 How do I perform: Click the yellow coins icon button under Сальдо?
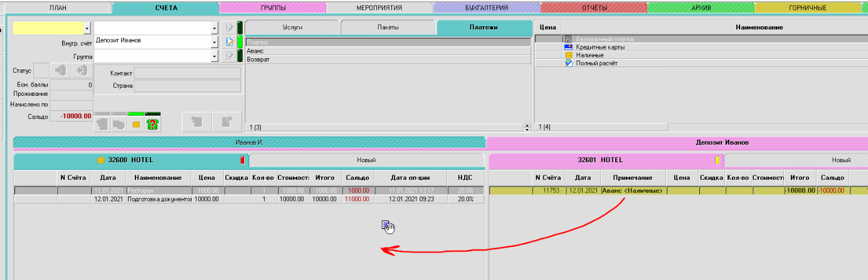tap(135, 123)
